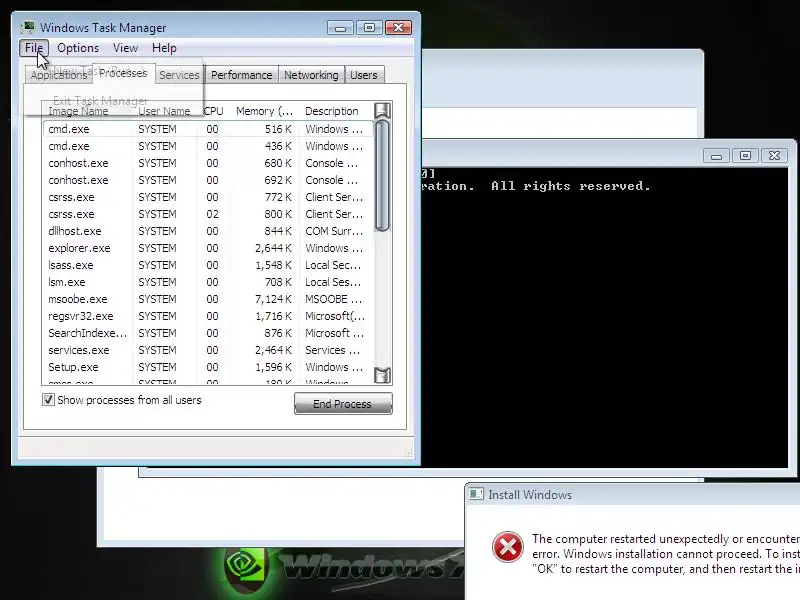800x600 pixels.
Task: Select the SearchIndexe... process row
Action: pyautogui.click(x=208, y=333)
